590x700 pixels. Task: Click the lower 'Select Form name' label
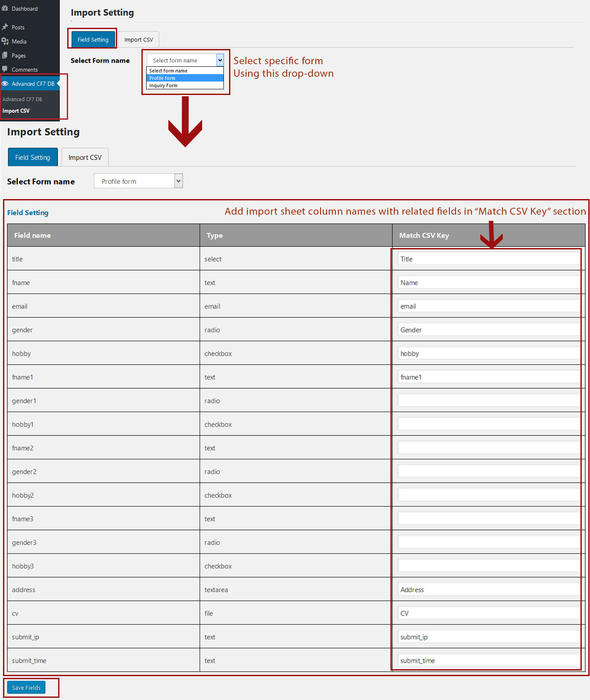41,181
